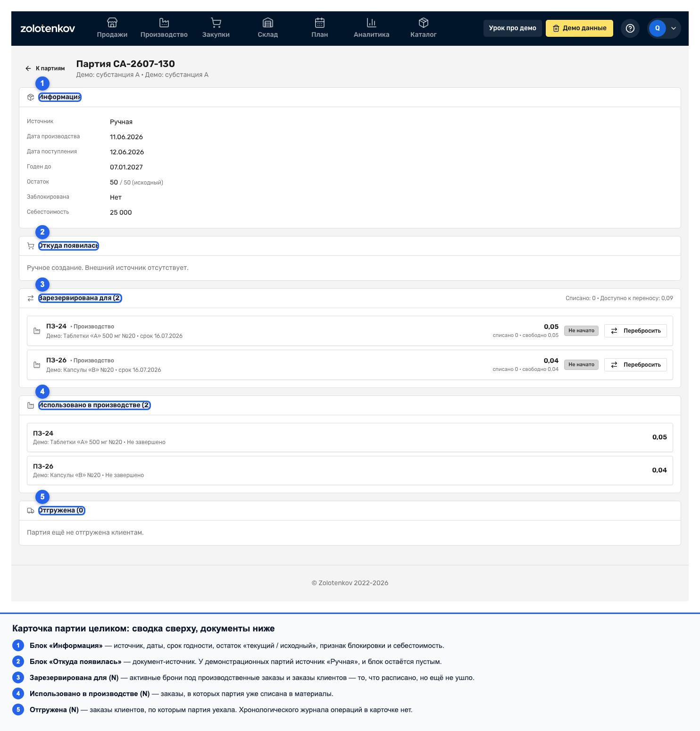Click Перебросить for ПЗ-24
The height and width of the screenshot is (731, 700).
coord(635,331)
